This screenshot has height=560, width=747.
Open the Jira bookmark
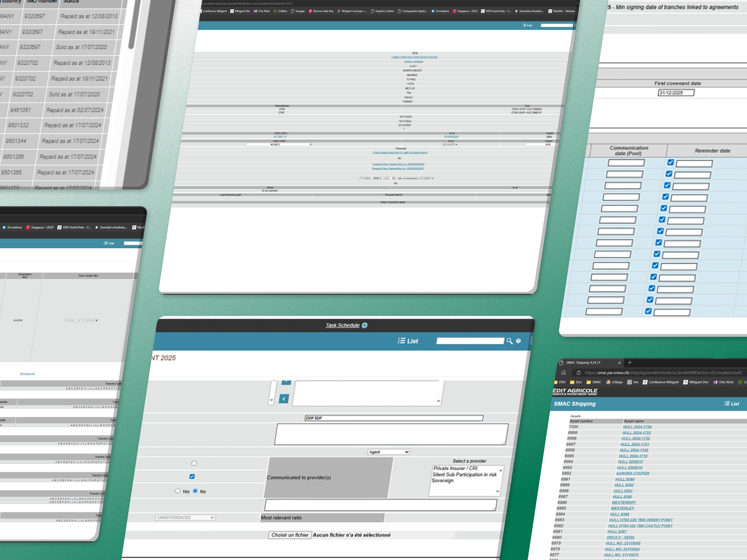click(633, 382)
